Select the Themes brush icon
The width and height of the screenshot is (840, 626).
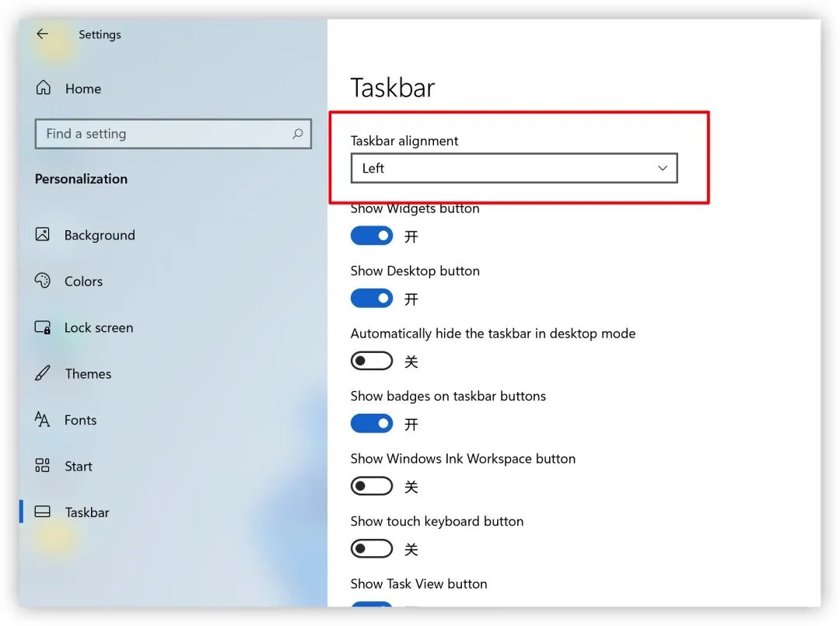43,373
